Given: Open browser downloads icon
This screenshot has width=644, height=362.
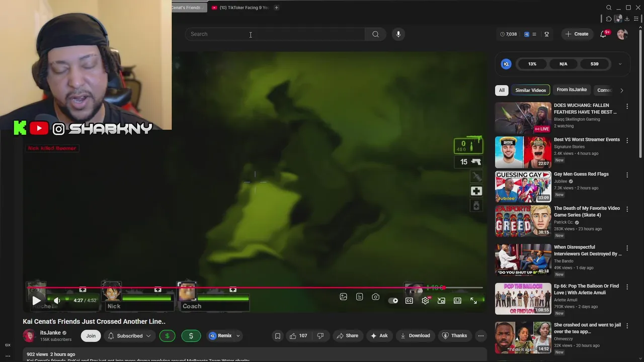Looking at the screenshot, I should [627, 19].
